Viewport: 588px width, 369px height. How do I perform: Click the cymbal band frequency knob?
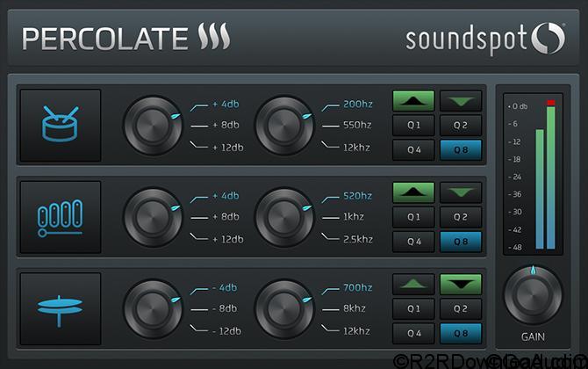click(x=283, y=309)
